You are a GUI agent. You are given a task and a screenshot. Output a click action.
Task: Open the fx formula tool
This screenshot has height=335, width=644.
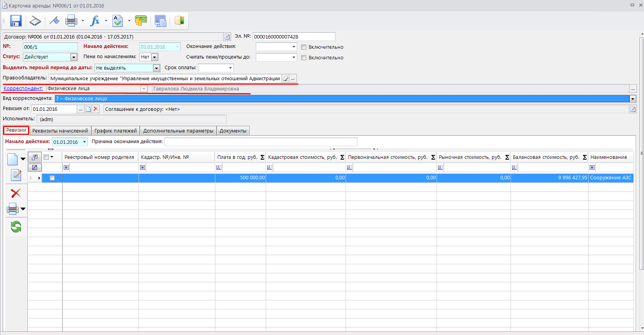(x=95, y=21)
